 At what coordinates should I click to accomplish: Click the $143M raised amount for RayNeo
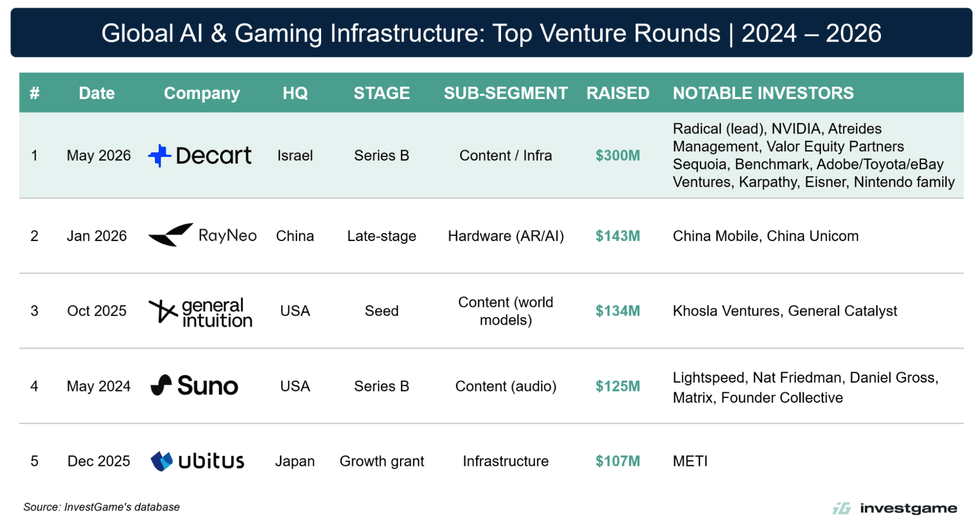(618, 236)
